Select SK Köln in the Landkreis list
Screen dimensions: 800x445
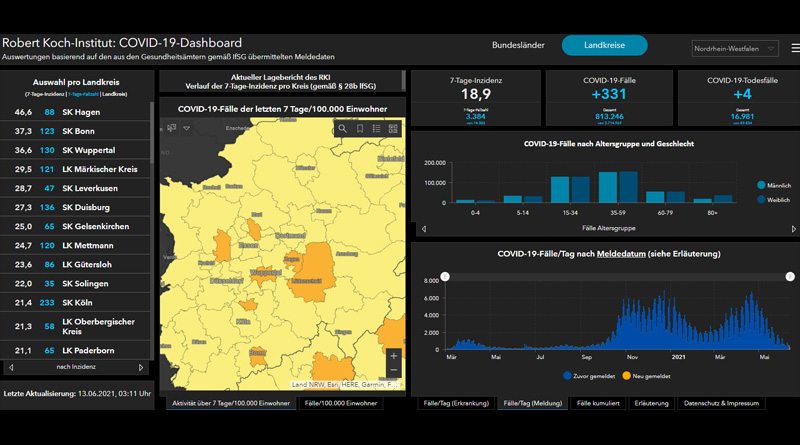click(76, 303)
